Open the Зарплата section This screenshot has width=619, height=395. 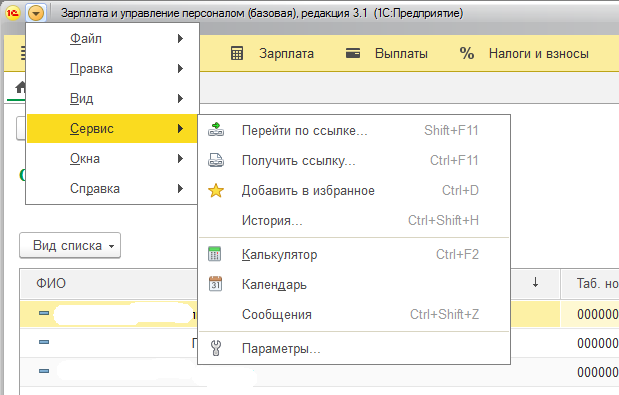tap(287, 54)
